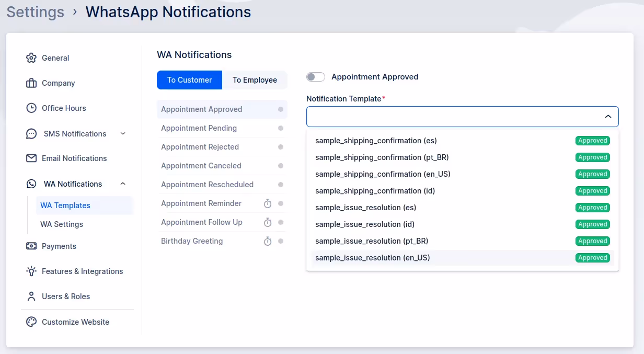Select Appointment Rescheduled notification

[x=222, y=185]
